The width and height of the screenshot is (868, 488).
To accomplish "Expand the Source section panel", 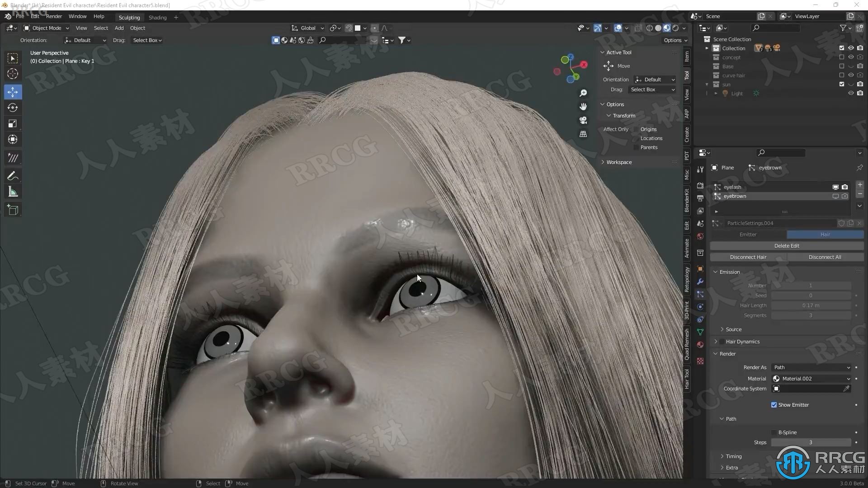I will pyautogui.click(x=734, y=329).
